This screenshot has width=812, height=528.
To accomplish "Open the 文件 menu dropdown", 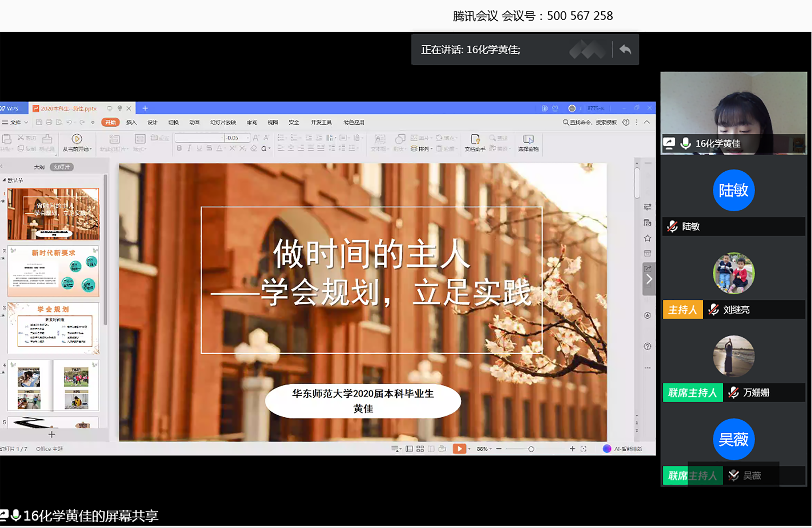I will (x=15, y=122).
